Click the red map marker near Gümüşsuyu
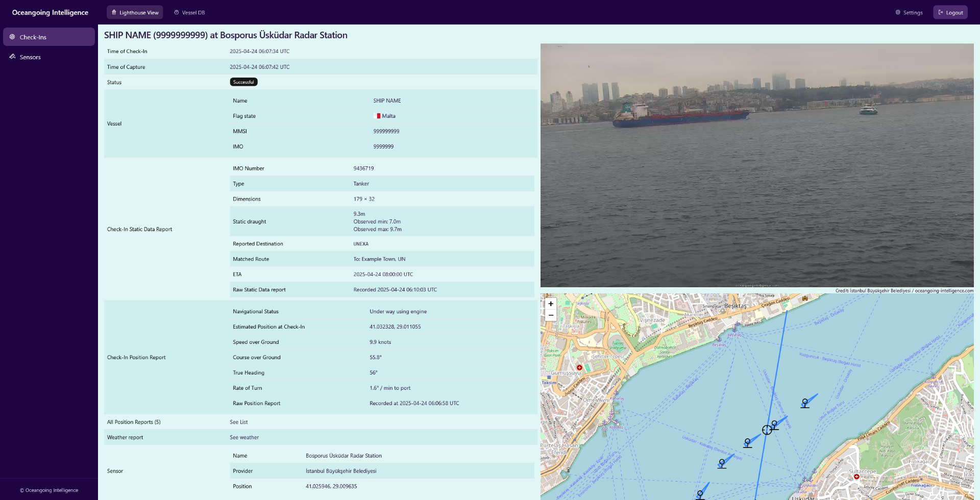The image size is (980, 500). pos(579,367)
